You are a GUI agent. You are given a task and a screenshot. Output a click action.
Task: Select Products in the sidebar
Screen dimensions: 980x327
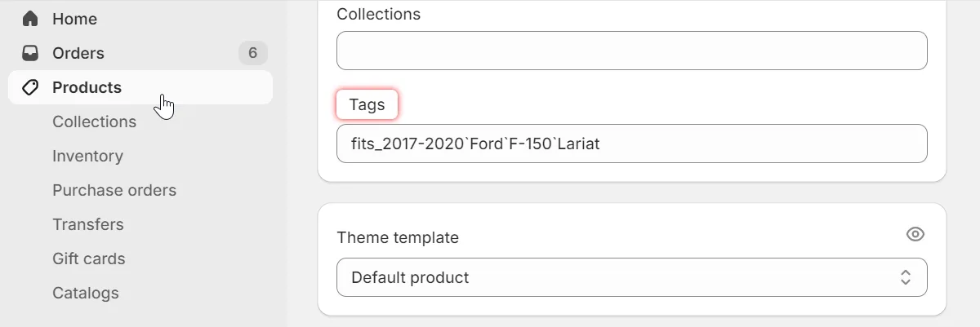tap(87, 87)
